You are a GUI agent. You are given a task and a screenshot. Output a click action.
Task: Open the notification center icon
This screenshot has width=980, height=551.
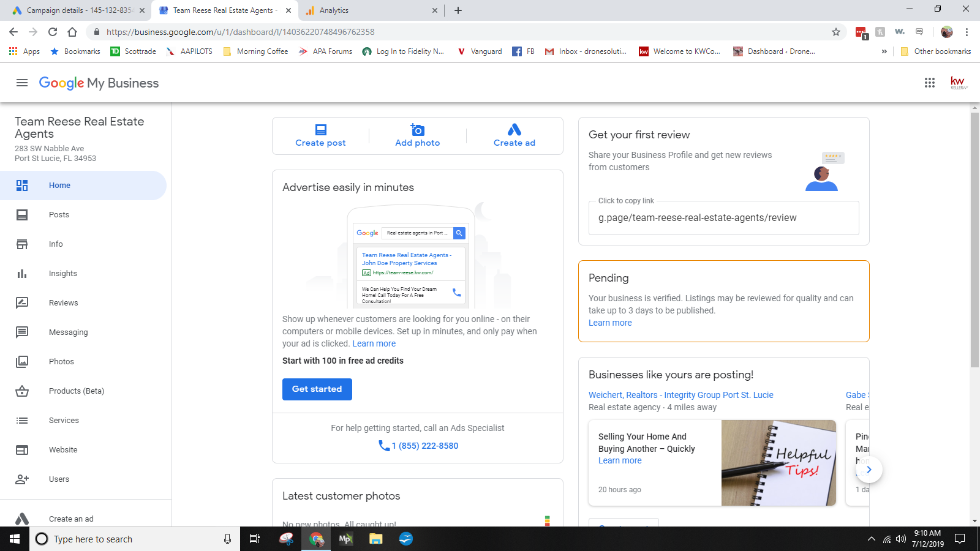[960, 539]
